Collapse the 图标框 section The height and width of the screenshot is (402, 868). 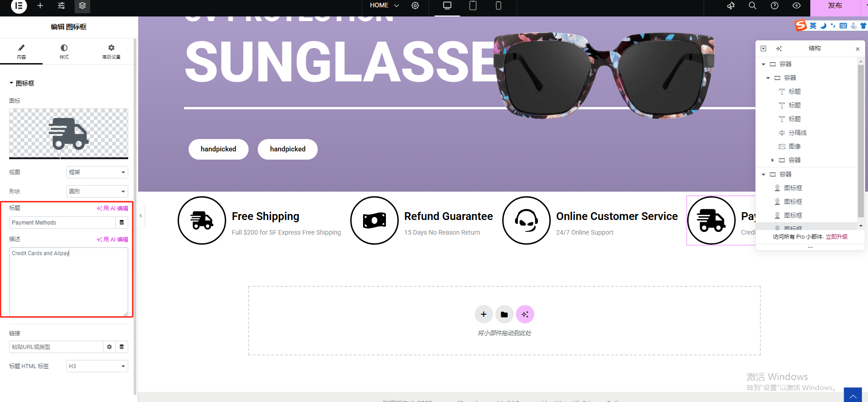22,83
